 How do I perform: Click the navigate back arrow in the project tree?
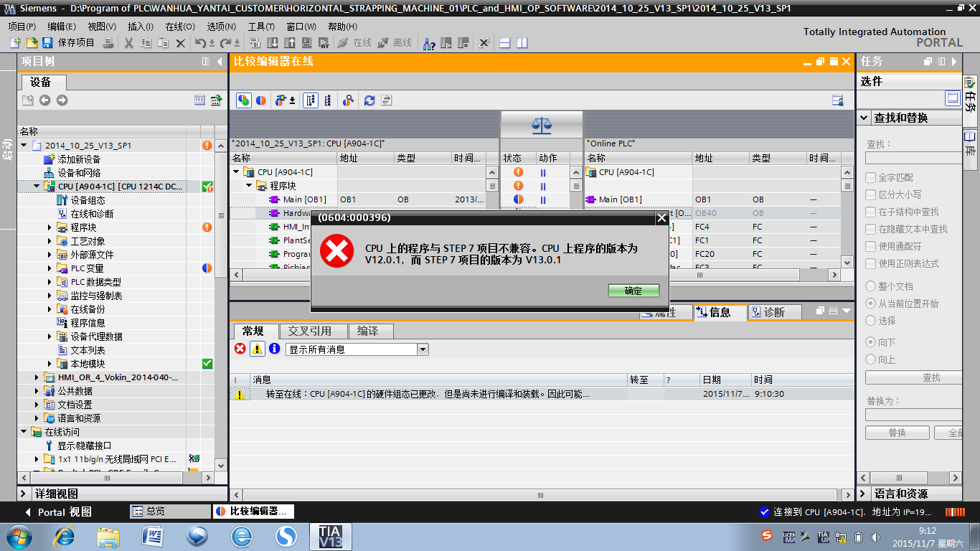tap(44, 100)
